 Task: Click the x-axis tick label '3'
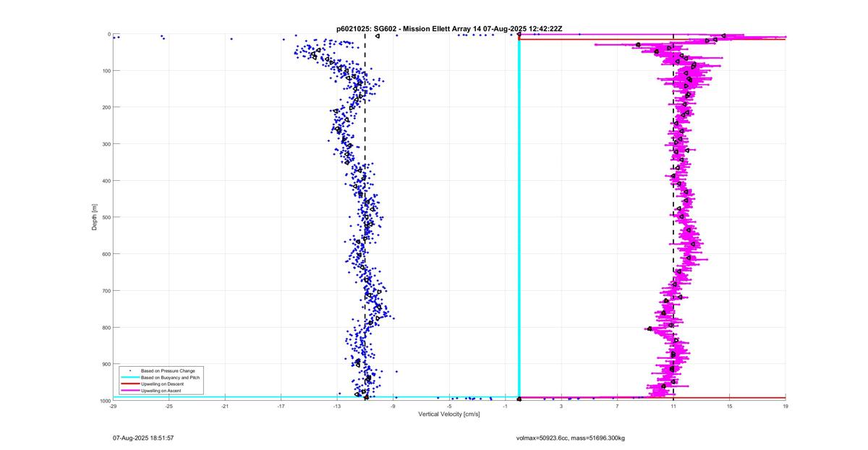click(x=561, y=407)
